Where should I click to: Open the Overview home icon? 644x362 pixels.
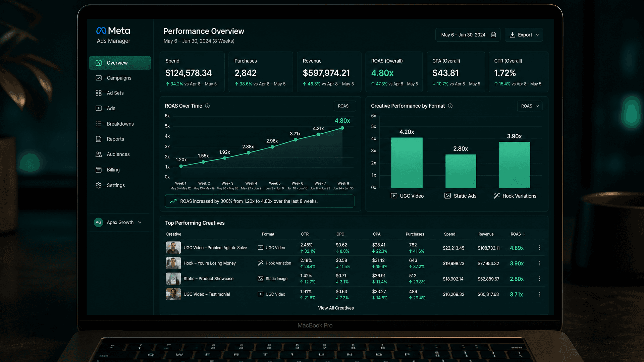coord(99,63)
